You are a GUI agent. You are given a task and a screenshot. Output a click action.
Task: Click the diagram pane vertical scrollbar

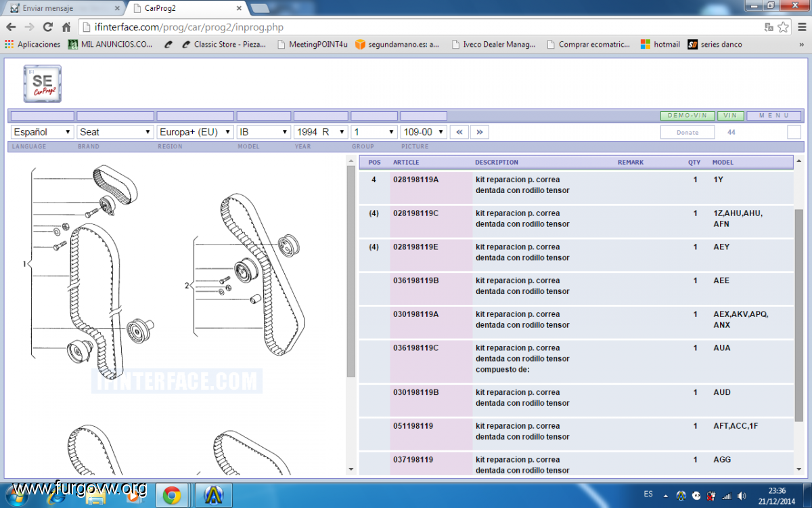click(x=351, y=271)
